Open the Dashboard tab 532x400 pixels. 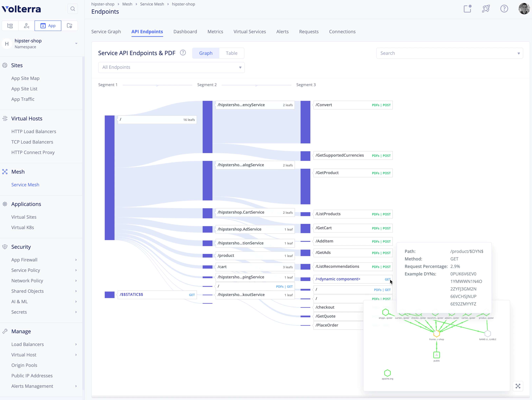185,32
